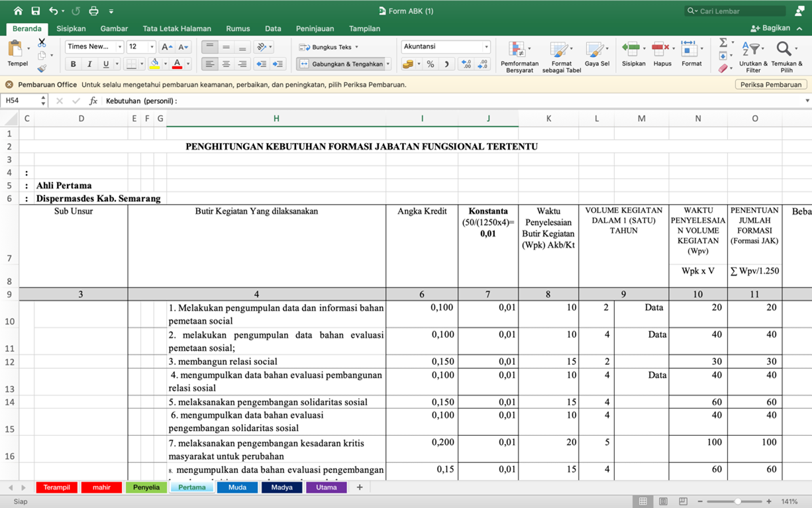Open the font size dropdown
The height and width of the screenshot is (508, 812).
tap(152, 47)
